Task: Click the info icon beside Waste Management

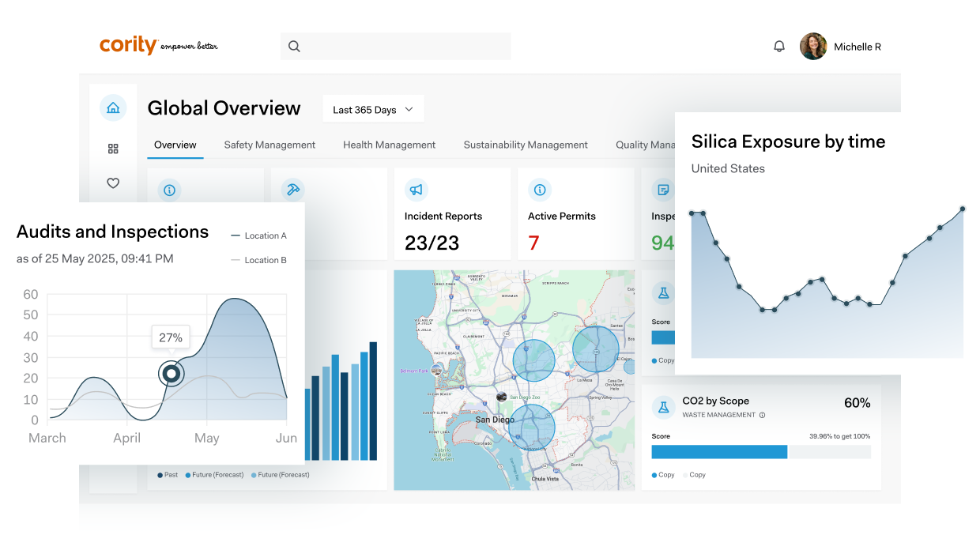Action: (x=762, y=415)
